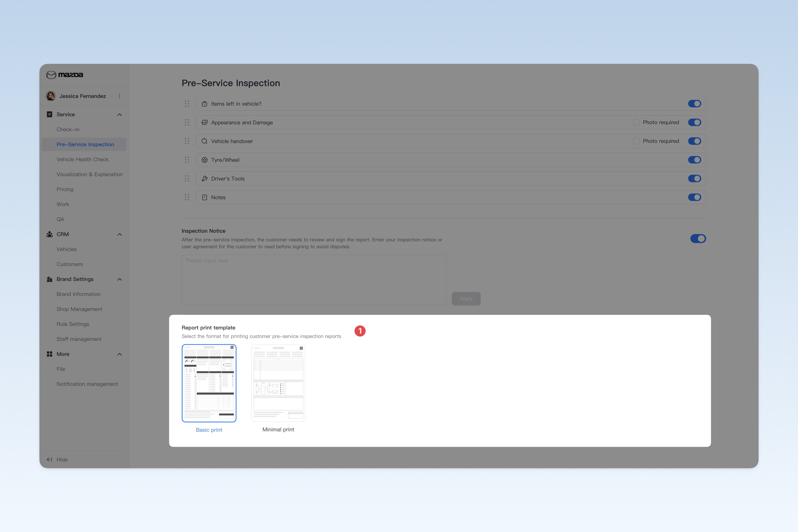Viewport: 798px width, 532px height.
Task: Collapse the More section chevron
Action: click(x=119, y=354)
